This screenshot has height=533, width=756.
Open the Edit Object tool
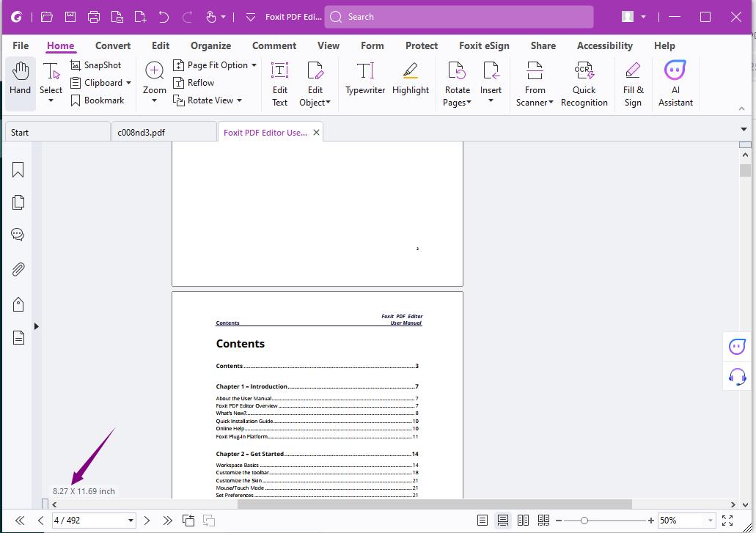(x=315, y=84)
